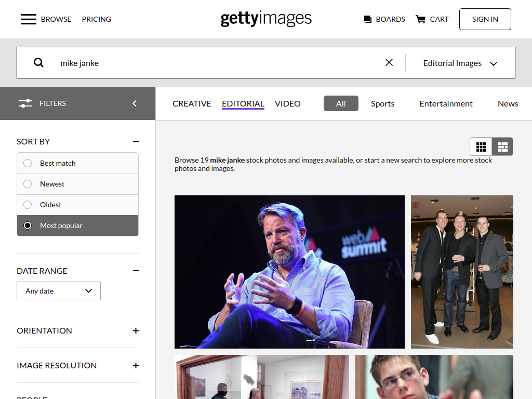Collapse the Date Range section
The width and height of the screenshot is (532, 399).
(136, 271)
